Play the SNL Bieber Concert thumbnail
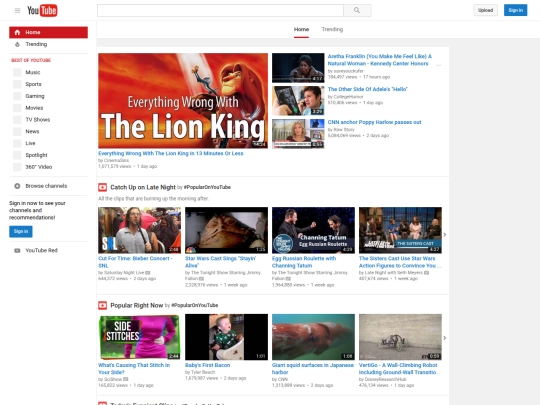 coord(139,230)
